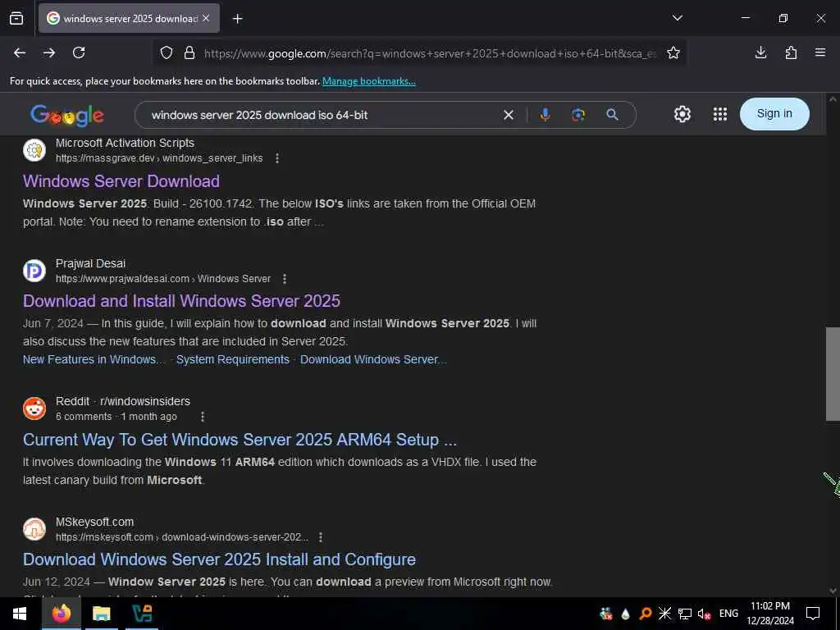The height and width of the screenshot is (630, 840).
Task: Click inside the Google search box
Action: (322, 115)
